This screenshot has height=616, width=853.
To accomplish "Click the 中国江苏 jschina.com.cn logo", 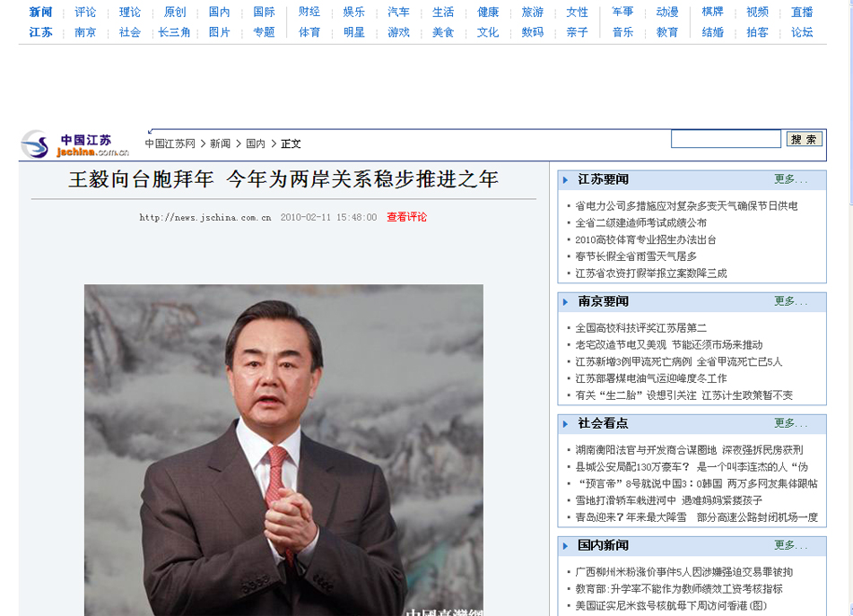I will coord(75,144).
